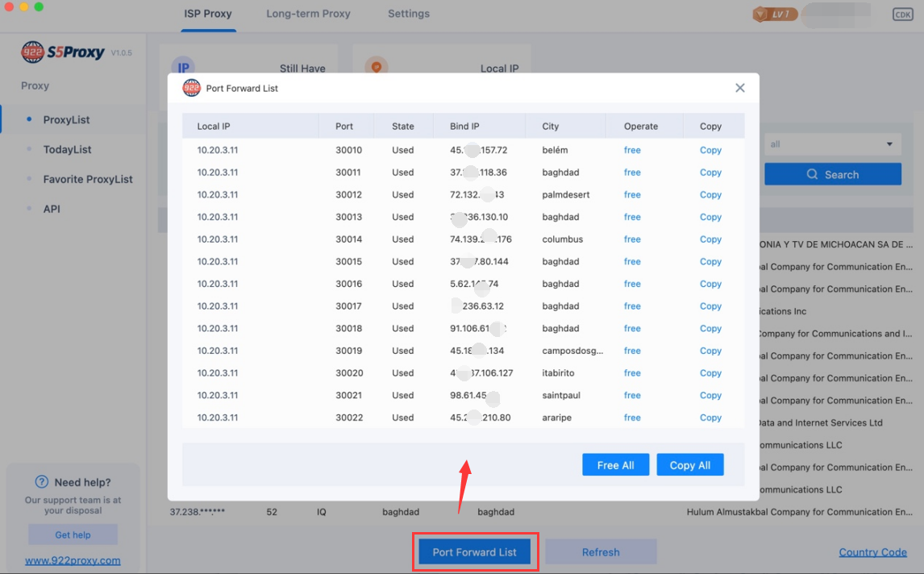Copy the port 30019 entry
924x574 pixels.
pyautogui.click(x=710, y=351)
